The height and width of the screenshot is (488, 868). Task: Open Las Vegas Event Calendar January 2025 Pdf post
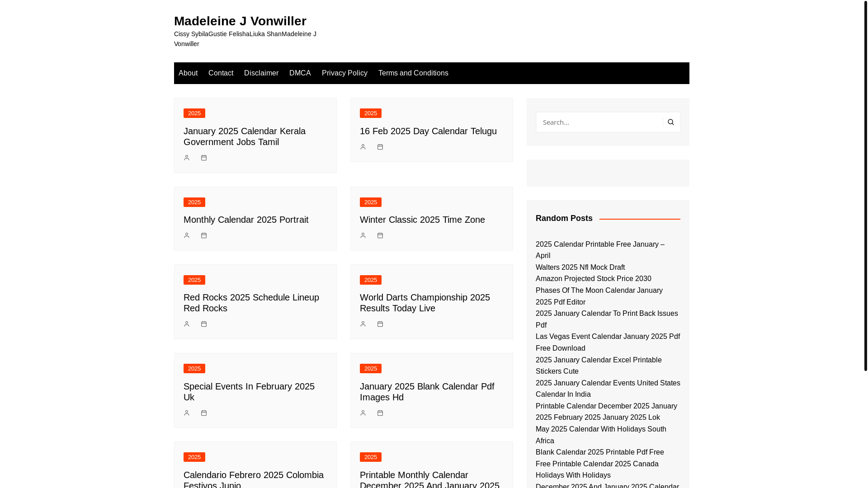click(x=608, y=343)
